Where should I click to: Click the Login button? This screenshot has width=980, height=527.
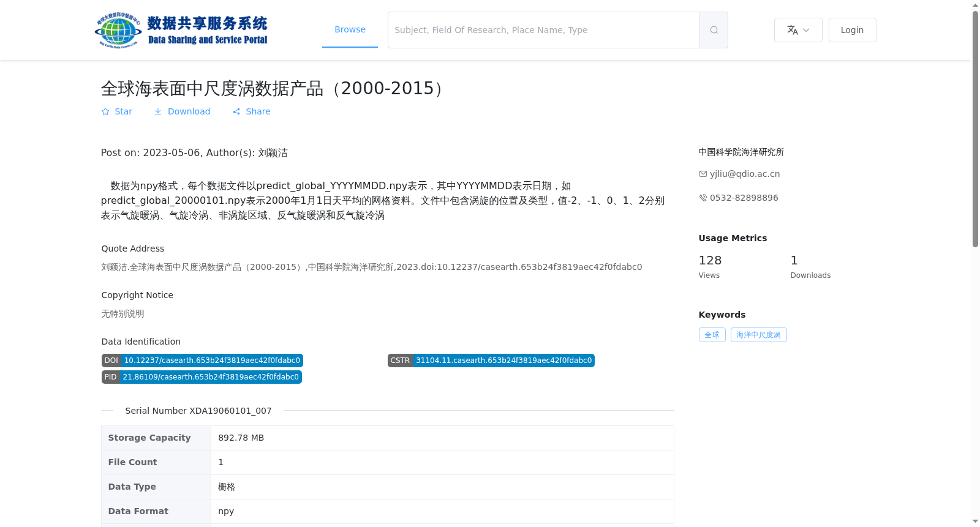[x=852, y=30]
